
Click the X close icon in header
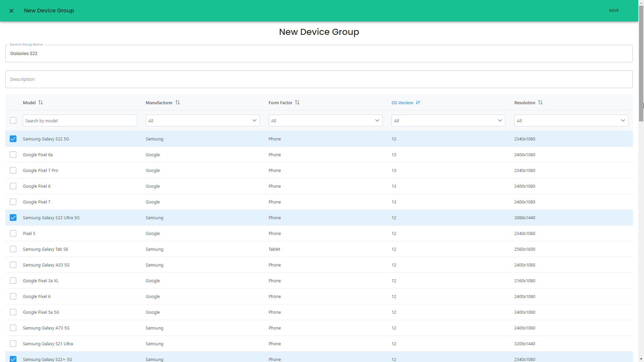click(11, 11)
